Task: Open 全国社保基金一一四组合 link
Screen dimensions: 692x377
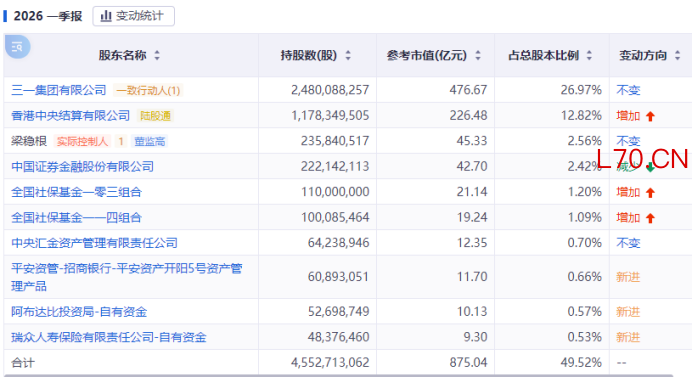Action: tap(76, 218)
